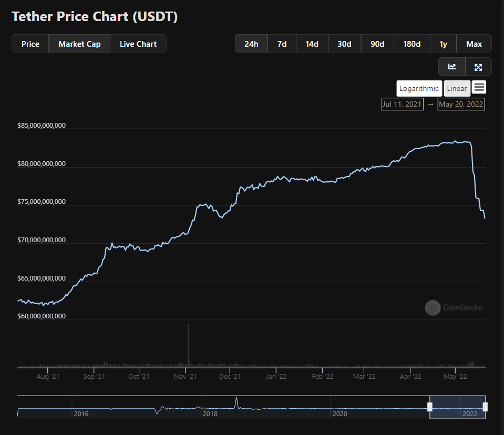Screen dimensions: 504x435
Task: Open the chart hamburger export menu
Action: [x=479, y=88]
